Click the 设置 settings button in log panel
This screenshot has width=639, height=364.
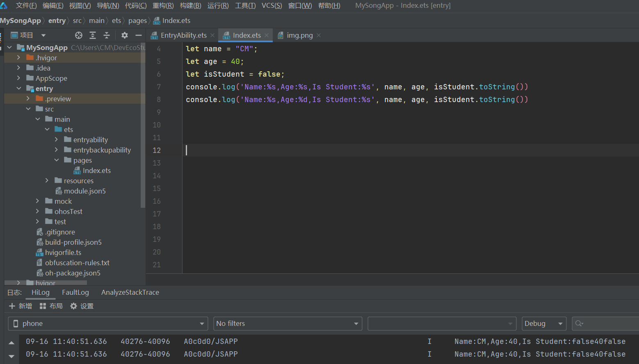[x=82, y=306]
